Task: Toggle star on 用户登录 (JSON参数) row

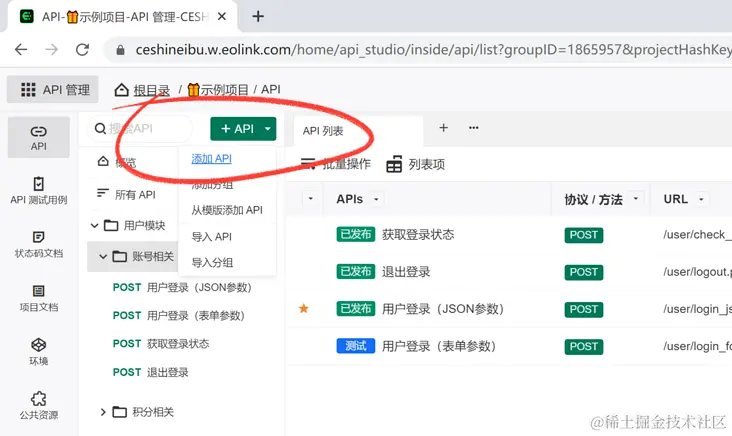Action: click(304, 309)
